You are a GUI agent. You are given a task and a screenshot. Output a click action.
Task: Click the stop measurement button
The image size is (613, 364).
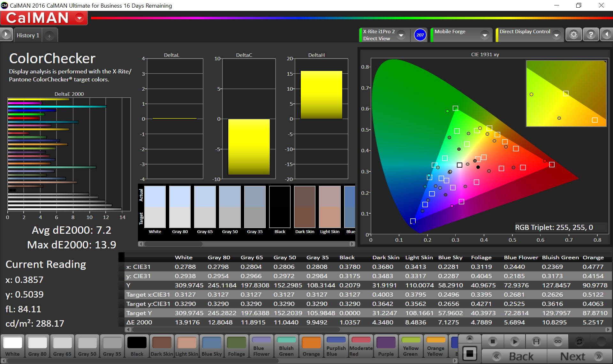pos(493,342)
